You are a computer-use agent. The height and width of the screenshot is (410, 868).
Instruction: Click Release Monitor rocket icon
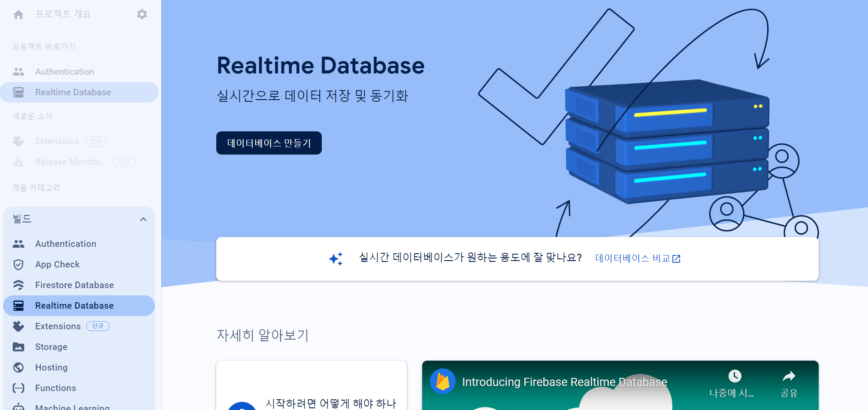click(18, 162)
